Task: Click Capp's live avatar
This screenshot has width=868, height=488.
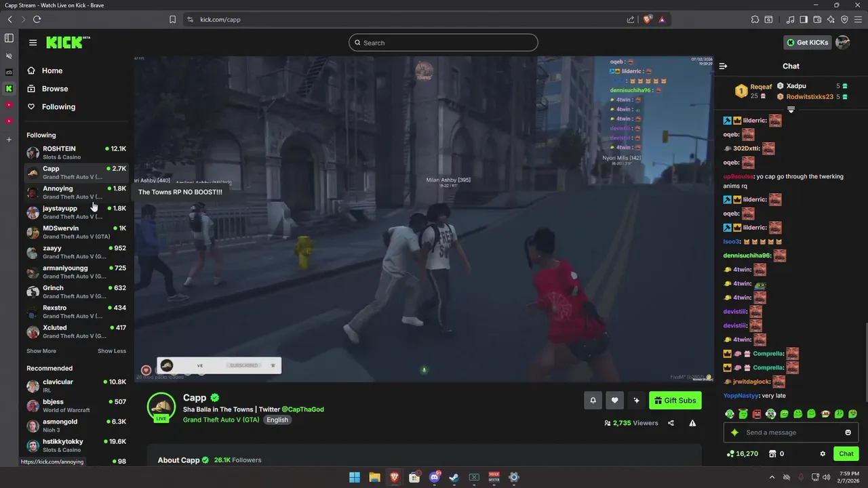Action: (161, 407)
